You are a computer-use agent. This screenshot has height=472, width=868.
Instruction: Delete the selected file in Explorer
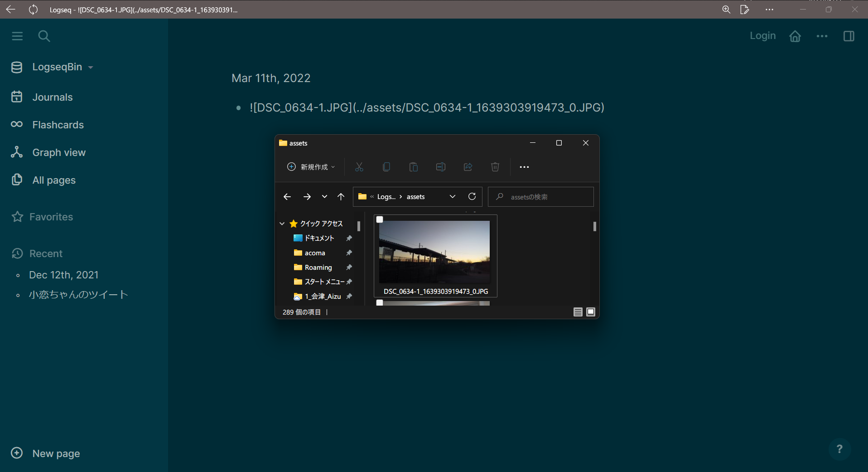495,167
